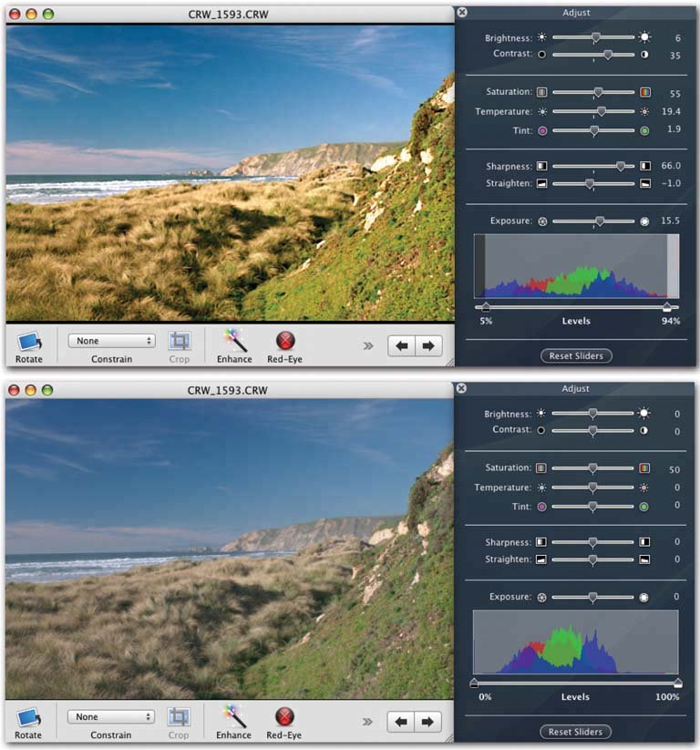
Task: Click the 94% white-point Levels handle
Action: point(667,307)
